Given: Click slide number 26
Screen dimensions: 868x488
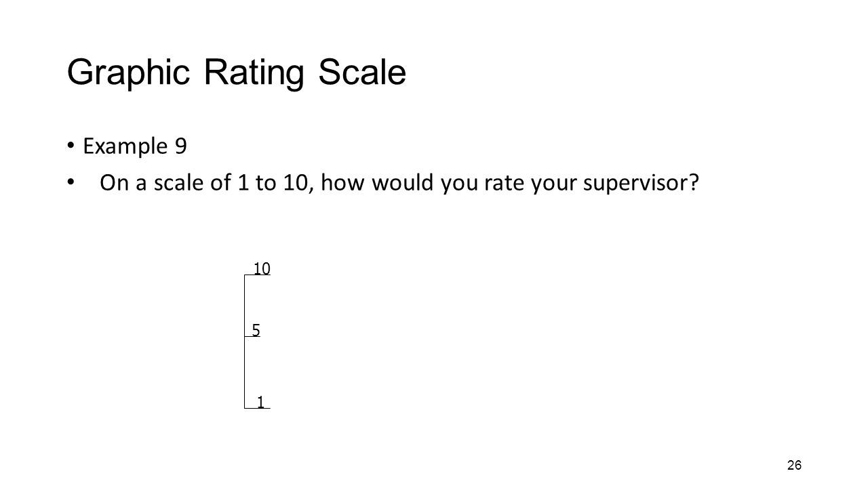Looking at the screenshot, I should click(x=795, y=465).
